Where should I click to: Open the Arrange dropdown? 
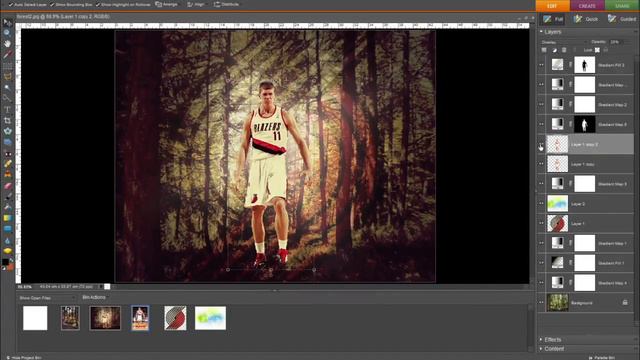(x=167, y=4)
